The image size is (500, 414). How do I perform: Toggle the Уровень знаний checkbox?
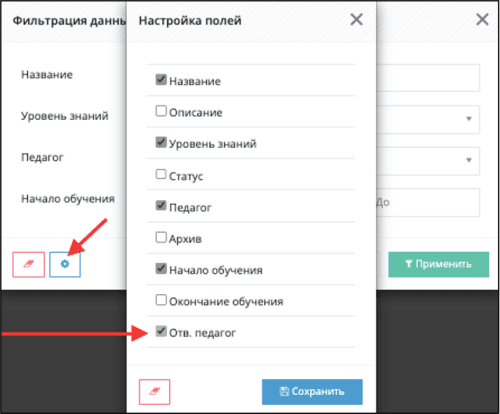point(161,142)
